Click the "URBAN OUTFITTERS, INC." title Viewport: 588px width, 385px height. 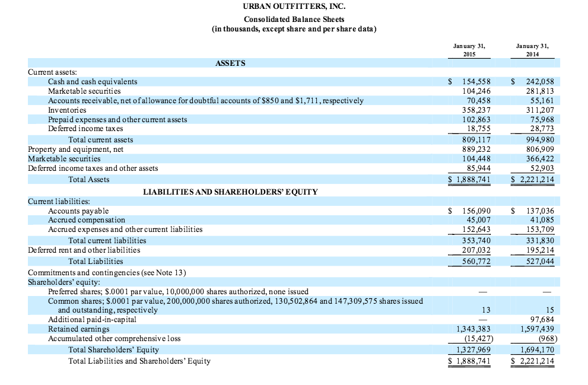(294, 7)
